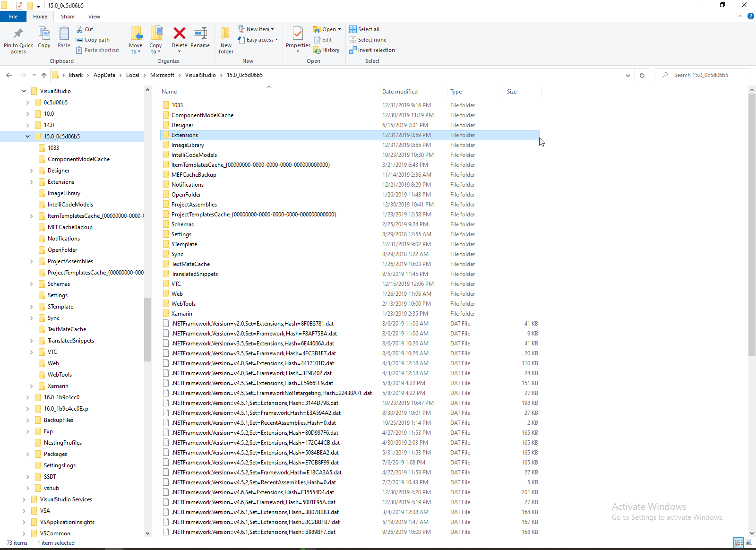Sort by the Name column header
The height and width of the screenshot is (550, 756).
[268, 92]
